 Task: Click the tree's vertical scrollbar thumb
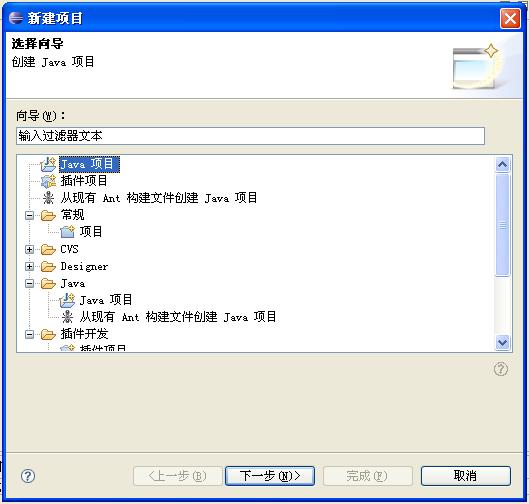(503, 225)
